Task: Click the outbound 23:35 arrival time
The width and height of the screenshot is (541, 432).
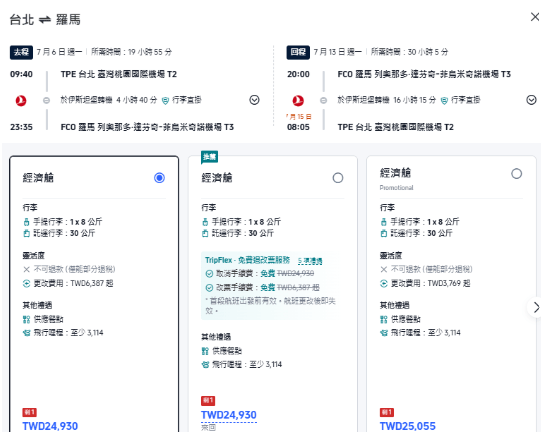Action: tap(21, 127)
